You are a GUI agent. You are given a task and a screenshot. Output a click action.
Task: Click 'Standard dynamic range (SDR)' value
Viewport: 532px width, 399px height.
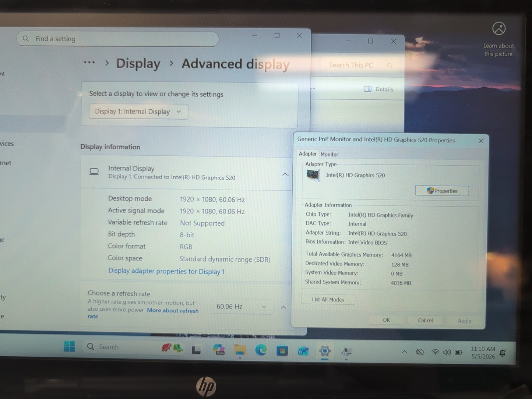pos(225,259)
